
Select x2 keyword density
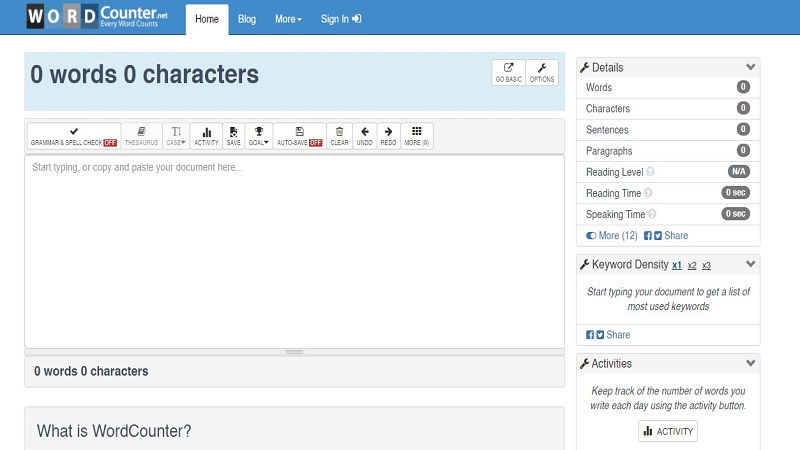click(692, 265)
